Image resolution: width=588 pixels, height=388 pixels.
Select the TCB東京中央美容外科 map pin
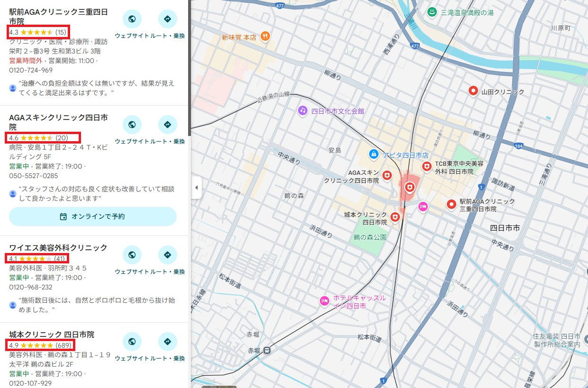pyautogui.click(x=427, y=166)
